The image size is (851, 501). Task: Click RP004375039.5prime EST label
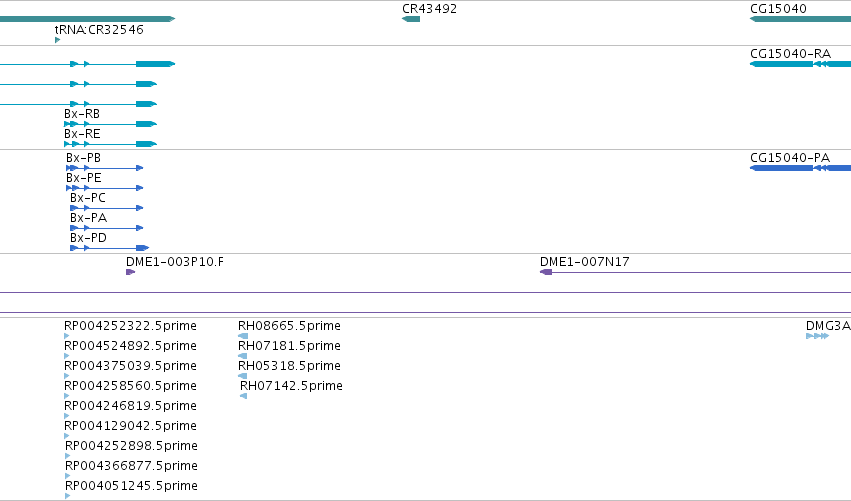coord(130,366)
